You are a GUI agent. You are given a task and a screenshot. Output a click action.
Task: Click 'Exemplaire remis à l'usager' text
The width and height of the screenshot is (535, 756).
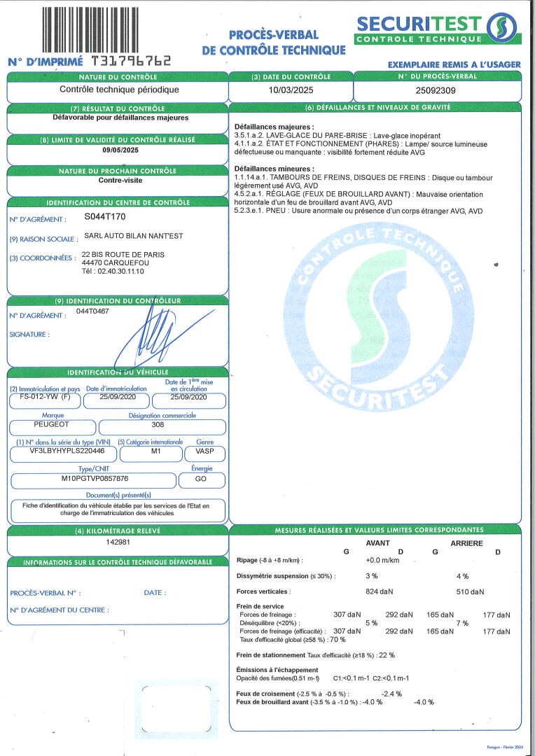[454, 64]
